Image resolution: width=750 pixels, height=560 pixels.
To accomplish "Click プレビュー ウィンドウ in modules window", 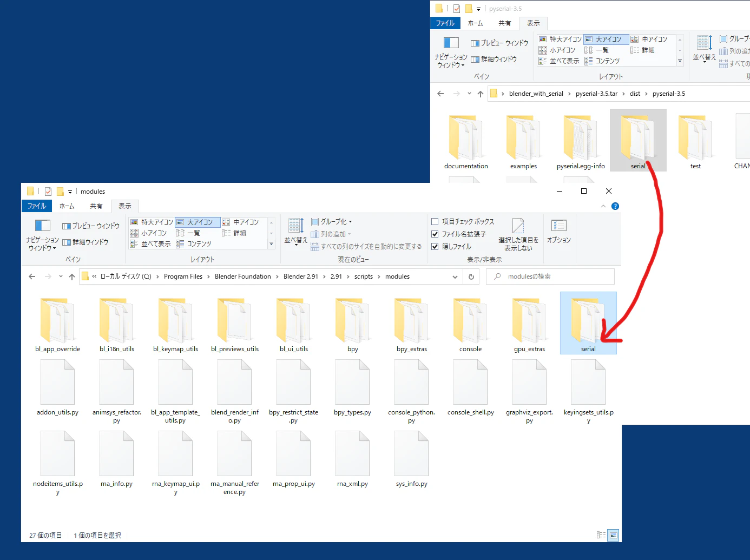I will point(90,226).
